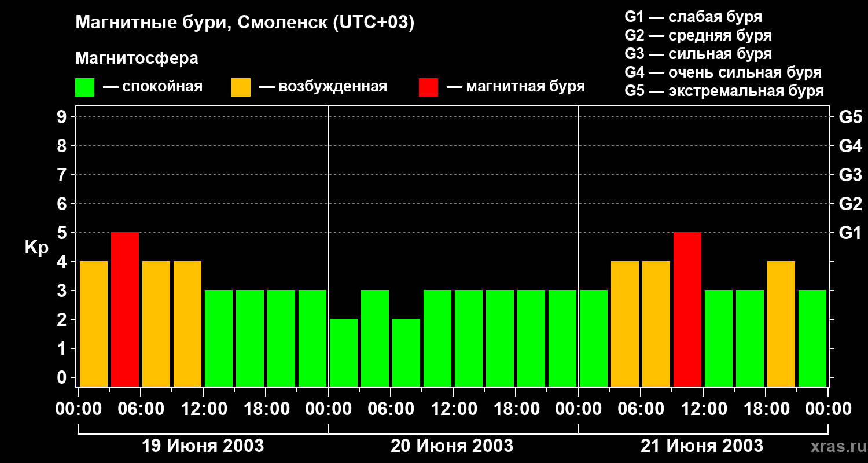The height and width of the screenshot is (463, 868).
Task: Click the '18:00' time label under 20 June
Action: [516, 409]
